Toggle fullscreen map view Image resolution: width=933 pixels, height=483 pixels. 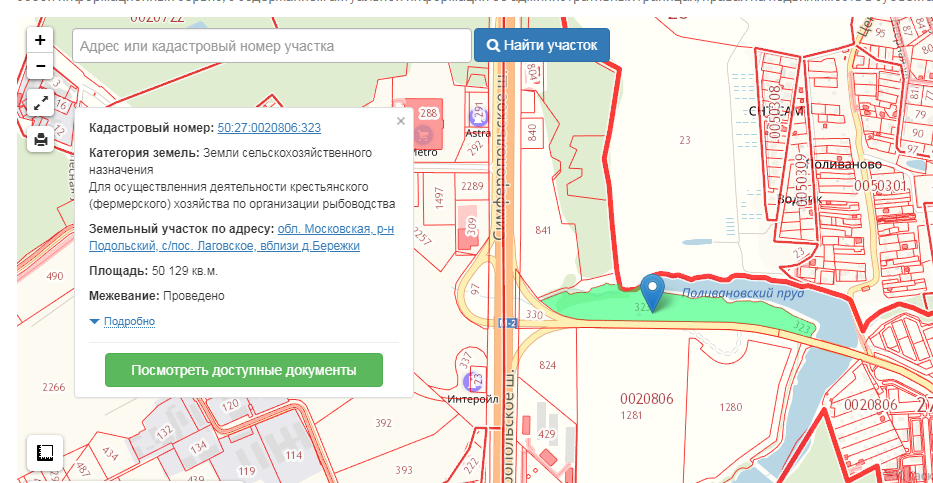tap(40, 102)
